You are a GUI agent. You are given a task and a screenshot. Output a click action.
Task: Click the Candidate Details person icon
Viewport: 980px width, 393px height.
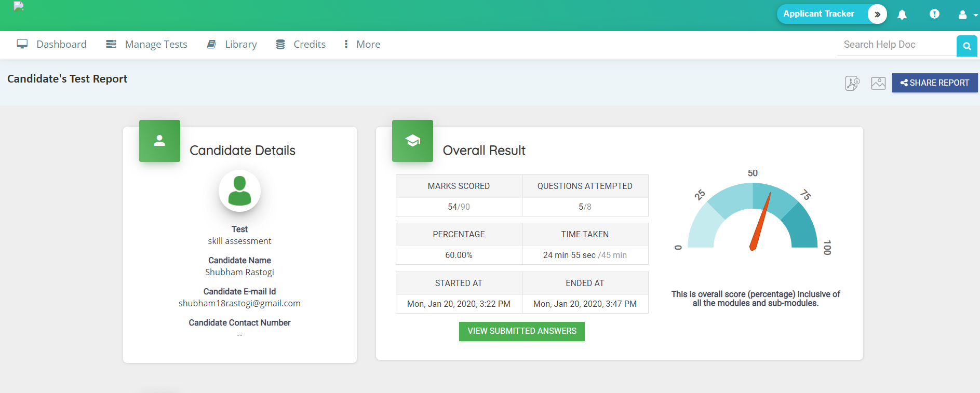159,141
